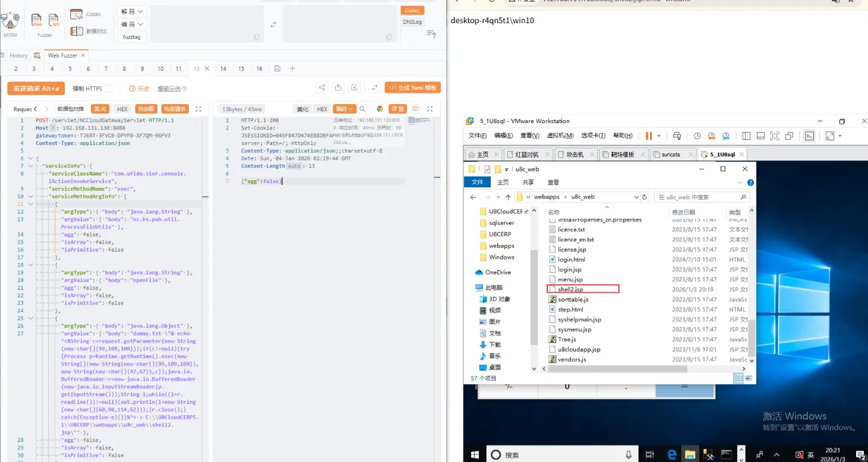Click VMware send Ctrl+Alt+Del icon
The height and width of the screenshot is (462, 868).
[x=677, y=136]
